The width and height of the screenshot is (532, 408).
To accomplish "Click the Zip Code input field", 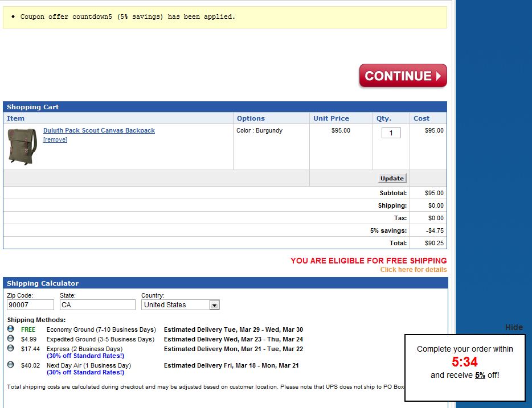I will (x=30, y=304).
